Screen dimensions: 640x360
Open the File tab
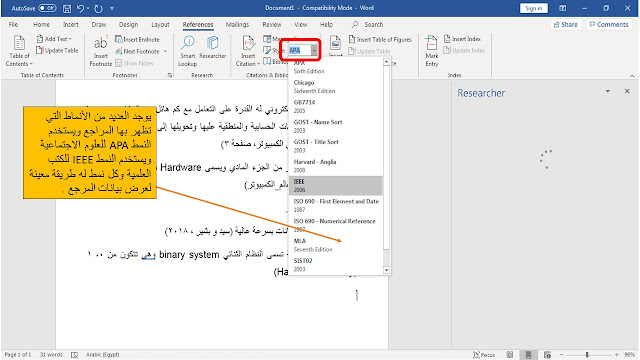click(x=13, y=24)
